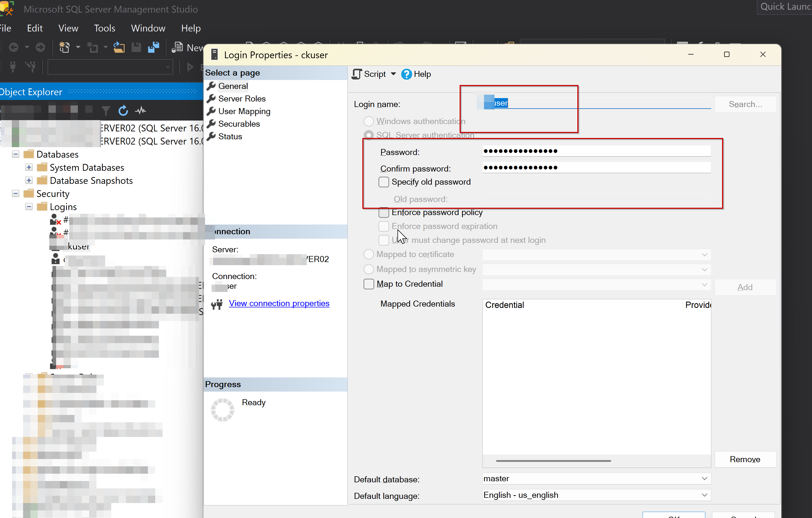The image size is (812, 518).
Task: Click the Save All toolbar icon
Action: point(154,47)
